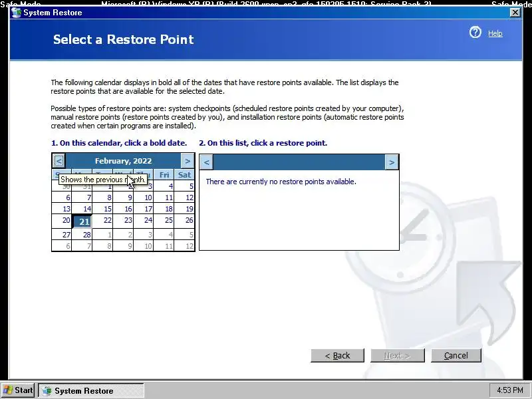Screen dimensions: 532x399
Task: Select February 19 on the calendar
Action: click(185, 209)
